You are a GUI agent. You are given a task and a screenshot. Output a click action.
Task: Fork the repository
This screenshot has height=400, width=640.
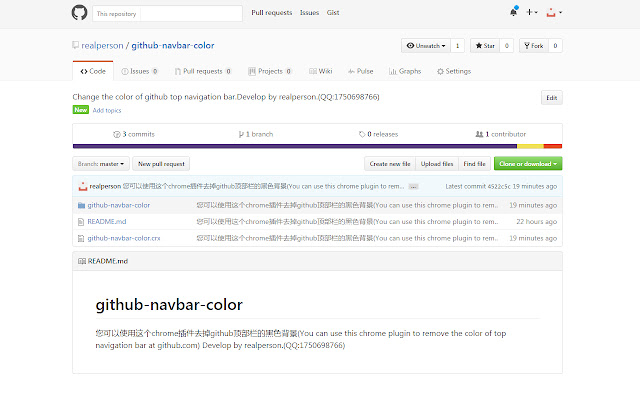(x=534, y=46)
